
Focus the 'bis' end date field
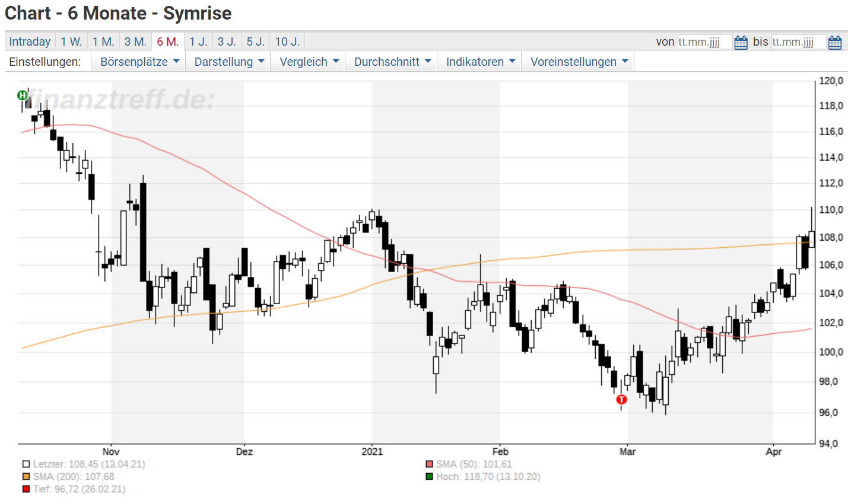pos(799,42)
